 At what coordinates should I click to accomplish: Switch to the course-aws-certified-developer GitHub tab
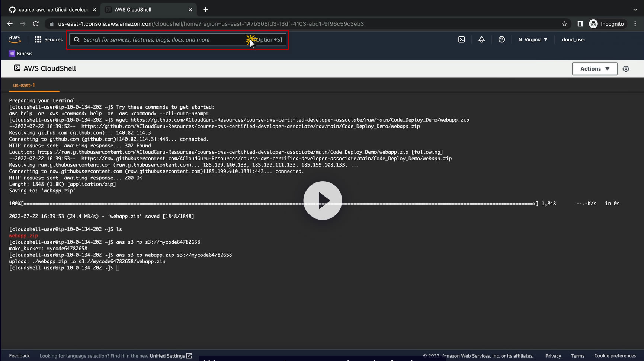pyautogui.click(x=52, y=10)
